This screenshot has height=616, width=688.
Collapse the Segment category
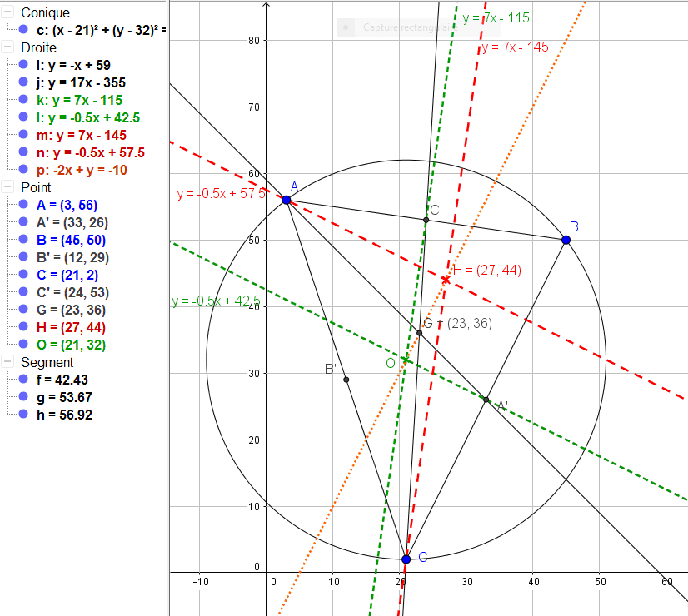[7, 362]
